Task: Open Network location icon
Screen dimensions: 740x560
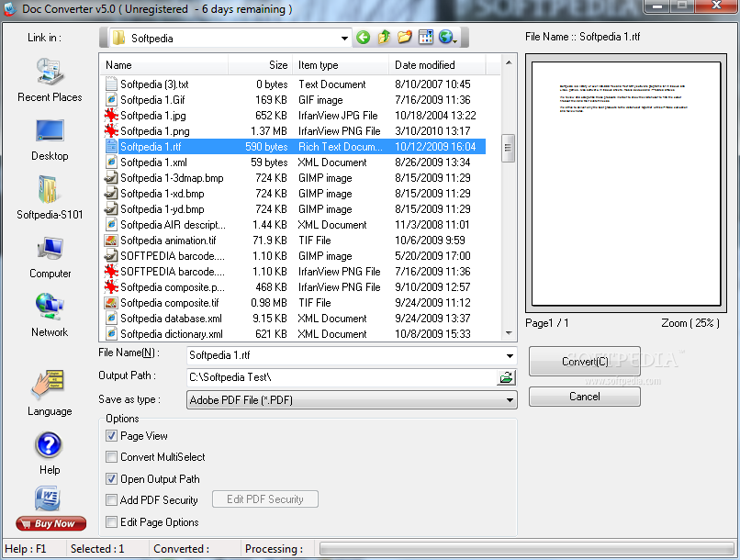Action: pos(50,308)
